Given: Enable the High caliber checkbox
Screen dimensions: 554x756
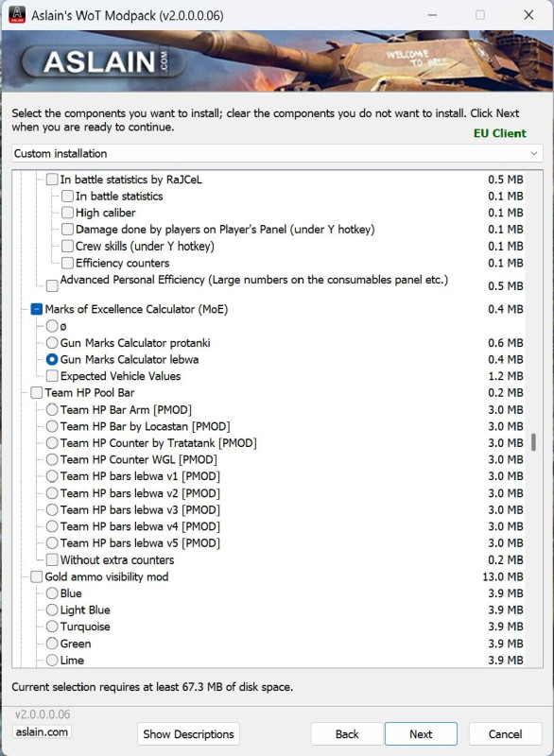Looking at the screenshot, I should click(67, 213).
